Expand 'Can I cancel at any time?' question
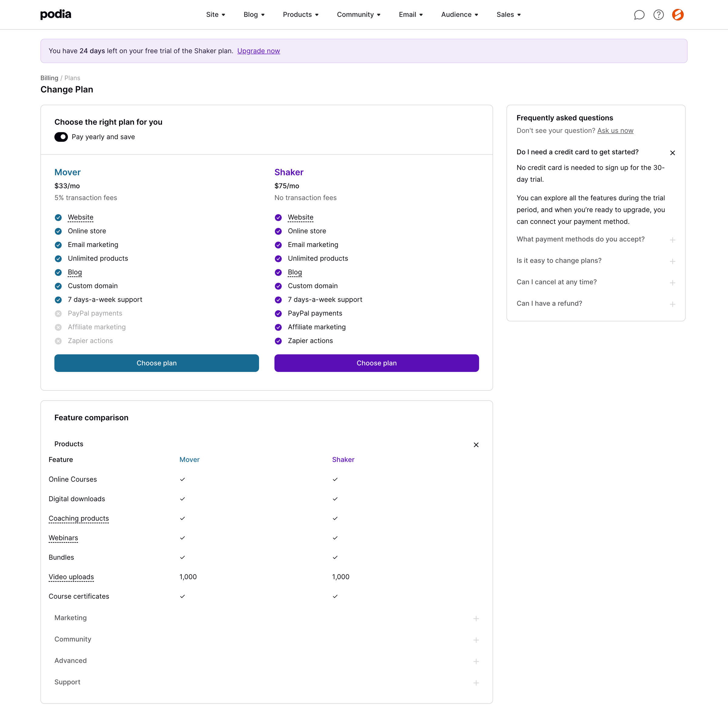 [x=596, y=282]
